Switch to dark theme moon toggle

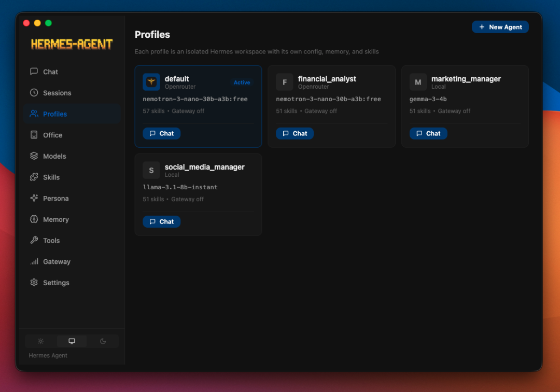click(103, 341)
